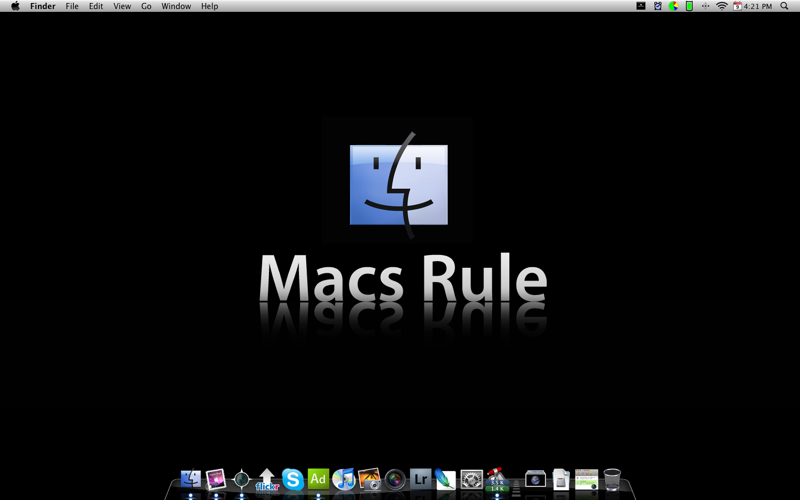Screen dimensions: 800x500
Task: Open iTunes from the Dock
Action: pos(344,480)
